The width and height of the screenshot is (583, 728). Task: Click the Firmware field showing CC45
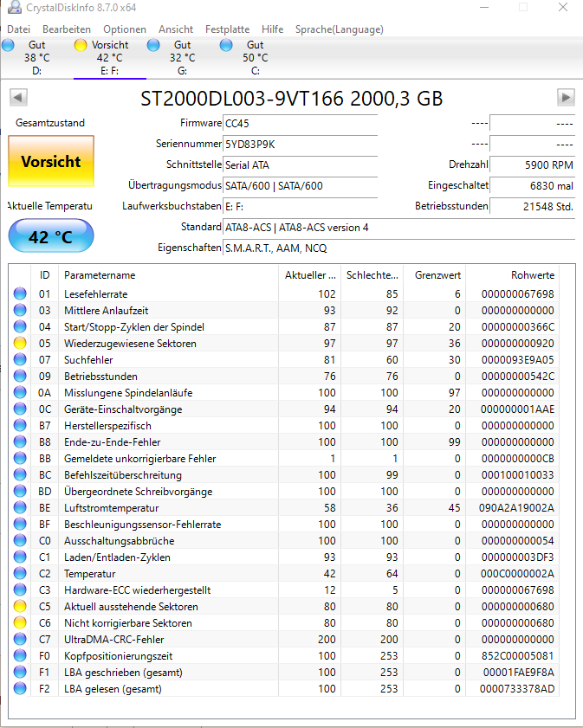point(300,124)
